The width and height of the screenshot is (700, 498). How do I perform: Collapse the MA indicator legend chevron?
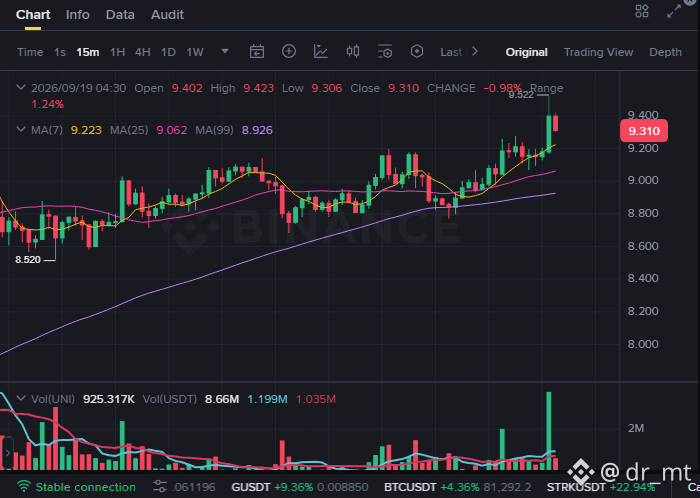pyautogui.click(x=21, y=129)
